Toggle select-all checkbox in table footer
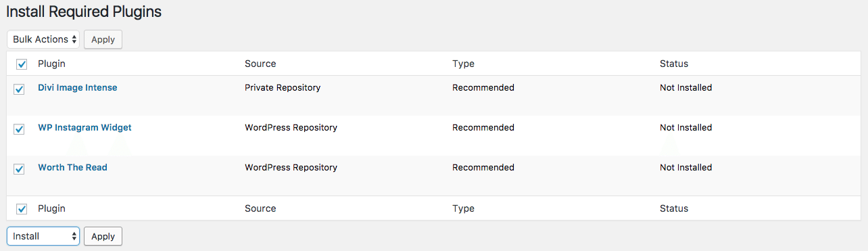 pyautogui.click(x=22, y=209)
